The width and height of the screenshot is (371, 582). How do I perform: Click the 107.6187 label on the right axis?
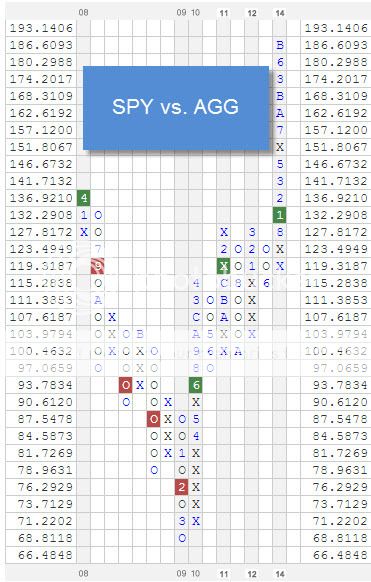[336, 317]
